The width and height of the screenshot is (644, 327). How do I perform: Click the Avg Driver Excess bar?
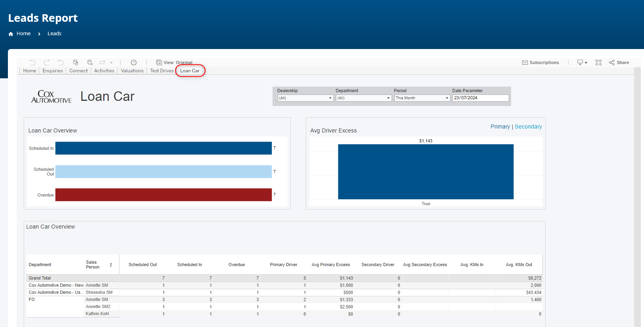(x=426, y=172)
